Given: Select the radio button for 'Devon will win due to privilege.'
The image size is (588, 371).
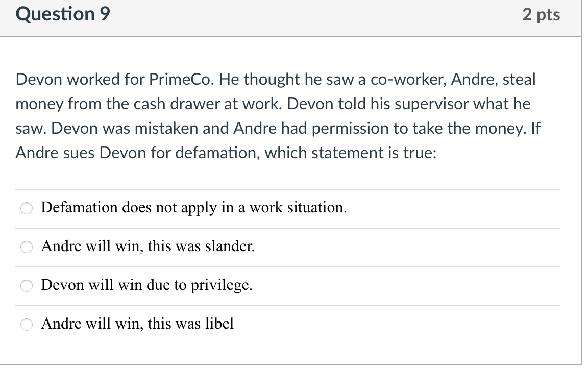Looking at the screenshot, I should [x=26, y=286].
